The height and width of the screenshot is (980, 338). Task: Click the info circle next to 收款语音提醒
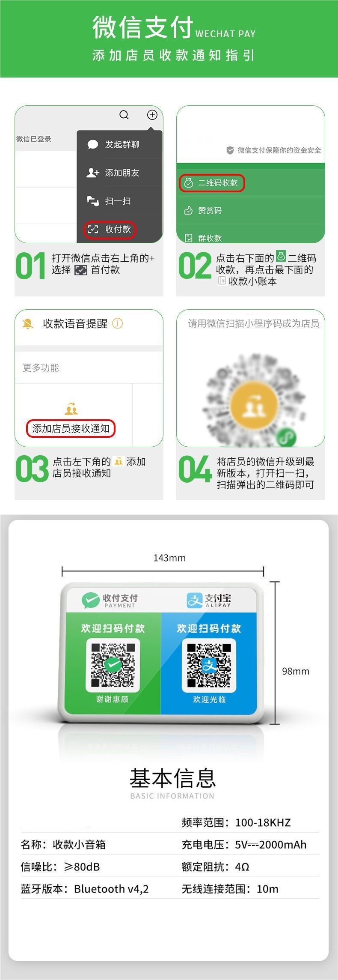point(117,323)
